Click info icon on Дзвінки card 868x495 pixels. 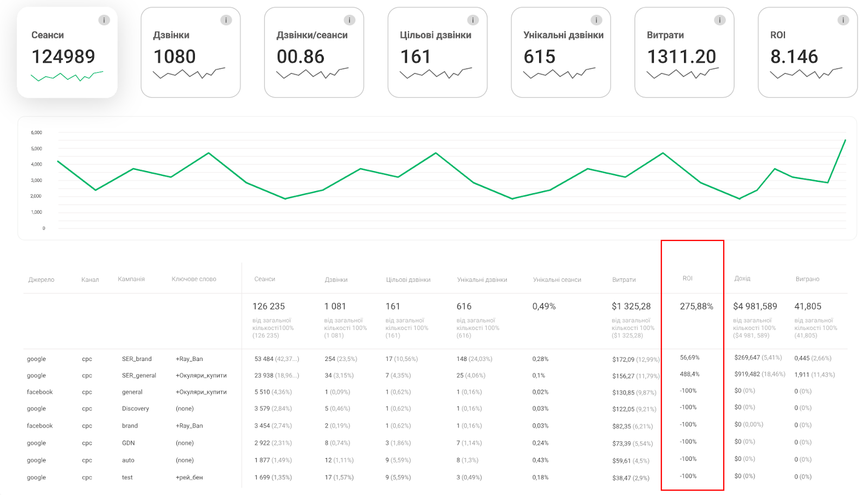(226, 20)
